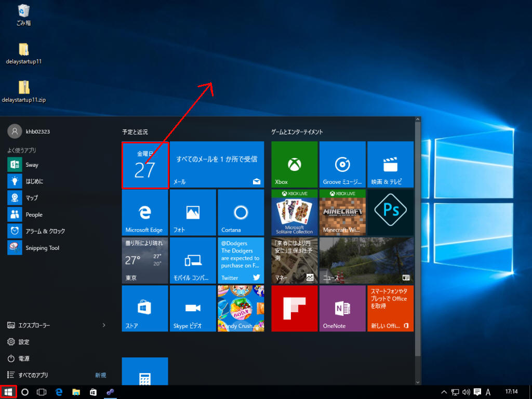532x399 pixels.
Task: Select delaystartup11.zip on the desktop
Action: [x=24, y=91]
